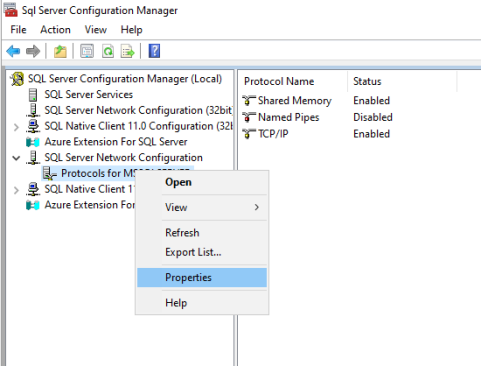Click the Sql Server Configuration Manager title icon
Screen dimensions: 481x366
pos(11,10)
